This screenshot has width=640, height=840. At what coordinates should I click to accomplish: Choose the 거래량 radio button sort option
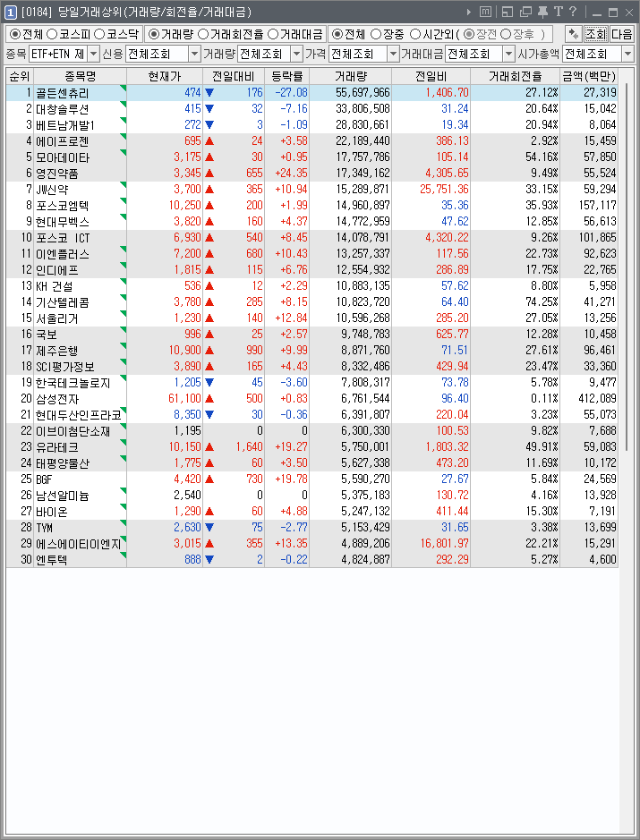coord(154,34)
